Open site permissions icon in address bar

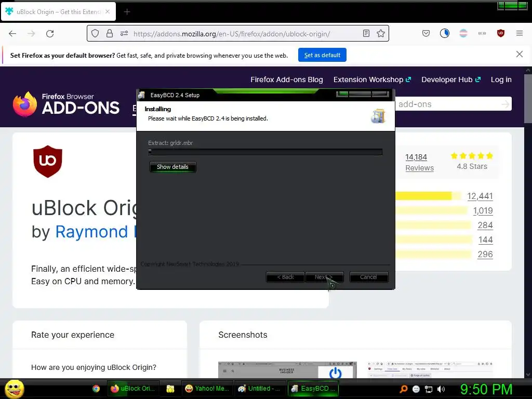point(124,33)
